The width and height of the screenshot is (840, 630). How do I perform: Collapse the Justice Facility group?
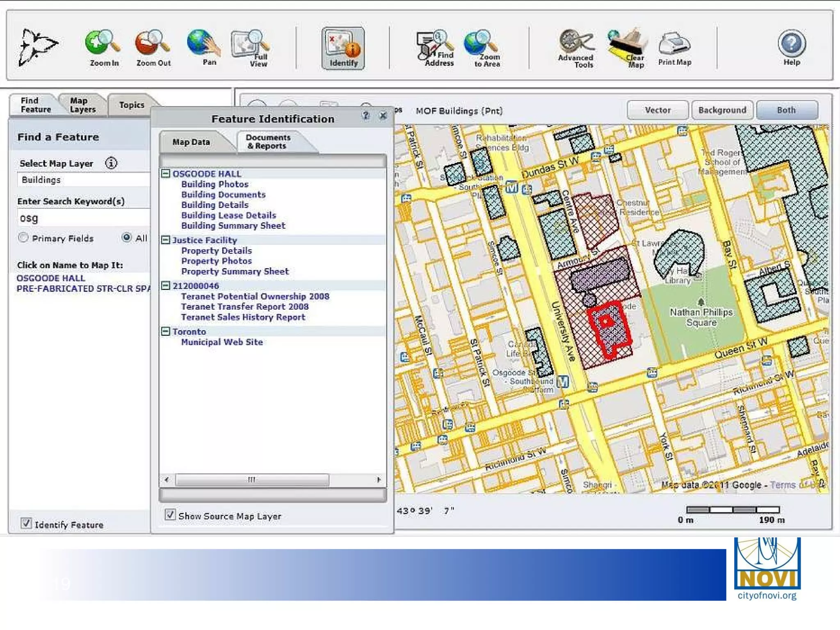166,240
